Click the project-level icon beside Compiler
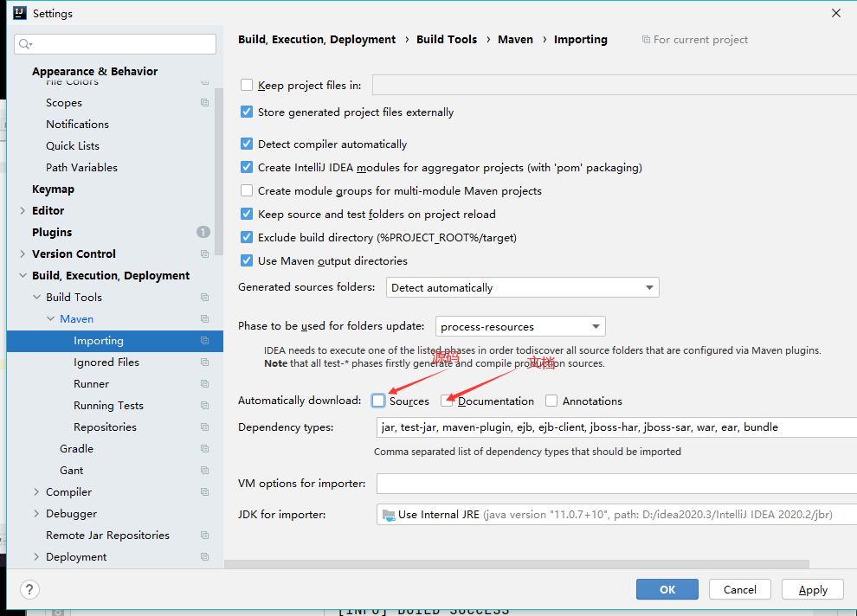 pos(205,492)
